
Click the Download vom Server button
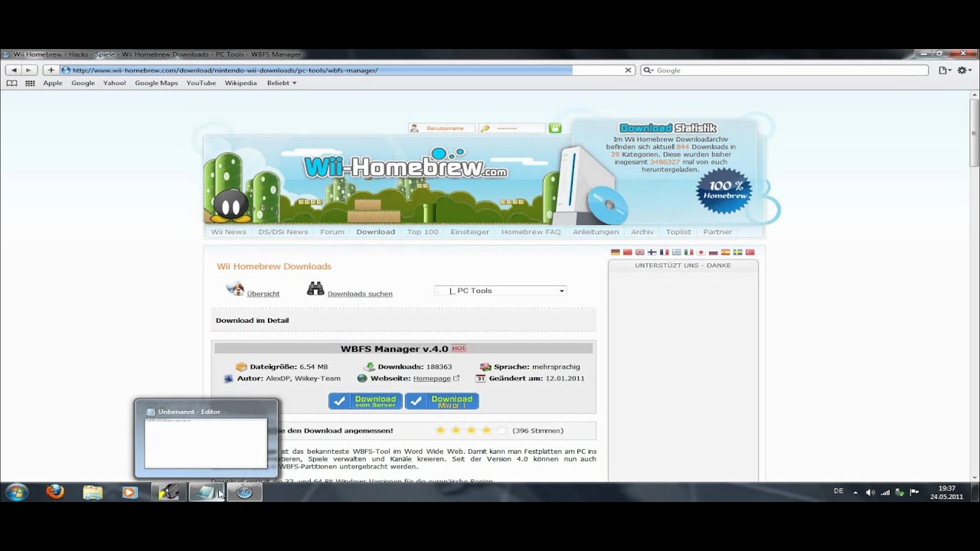pos(365,401)
